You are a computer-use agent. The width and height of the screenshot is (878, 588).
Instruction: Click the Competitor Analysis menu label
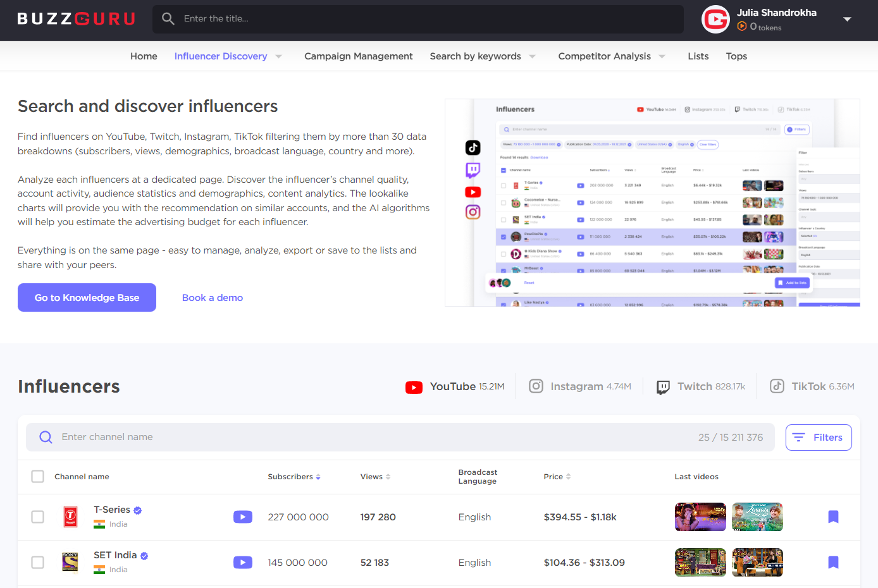coord(604,56)
